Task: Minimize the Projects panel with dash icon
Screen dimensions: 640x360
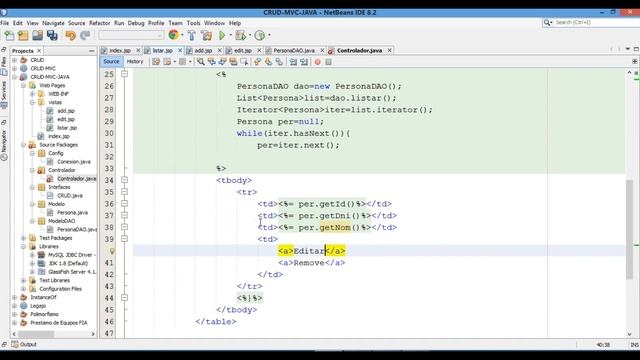Action: coord(91,51)
